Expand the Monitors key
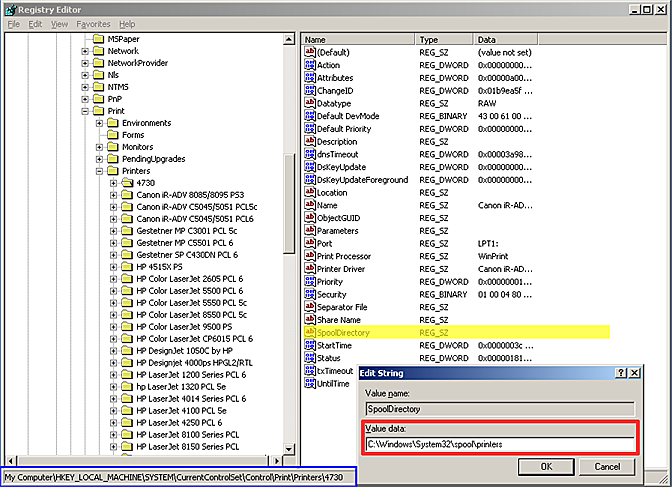The width and height of the screenshot is (672, 487). coord(99,147)
